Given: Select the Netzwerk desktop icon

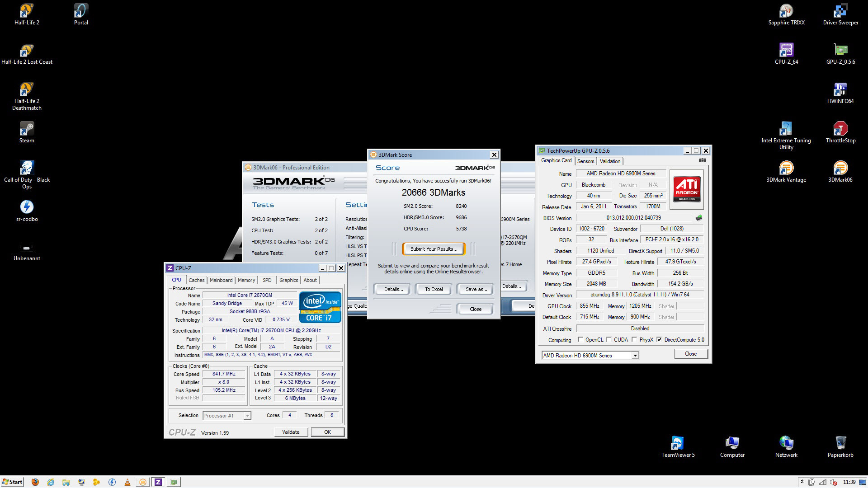Looking at the screenshot, I should (x=786, y=447).
